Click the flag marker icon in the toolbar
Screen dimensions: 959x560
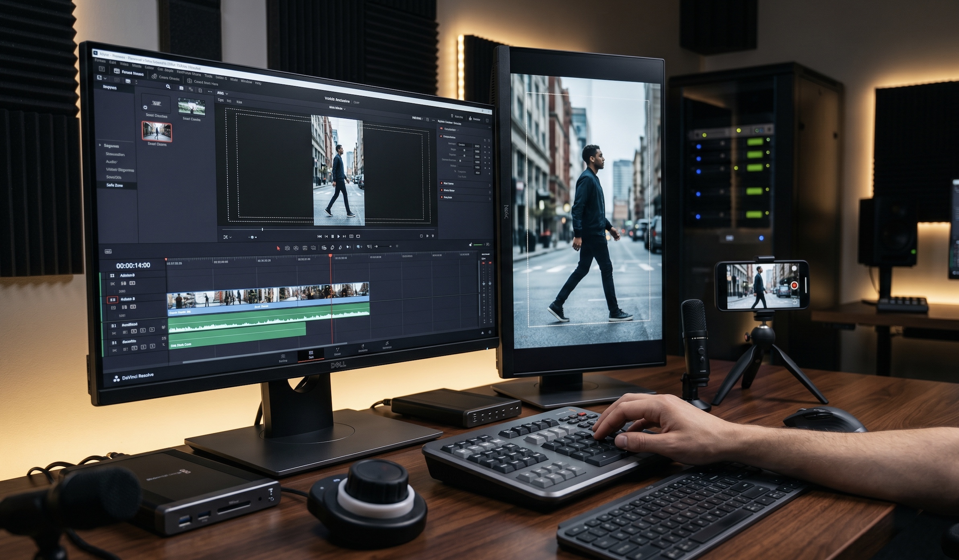pos(348,247)
